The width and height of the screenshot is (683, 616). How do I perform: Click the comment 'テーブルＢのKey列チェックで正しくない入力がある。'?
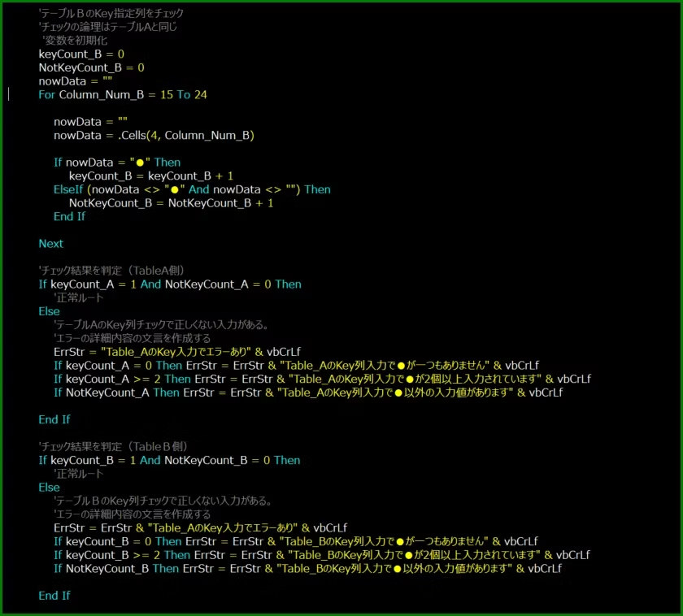163,501
